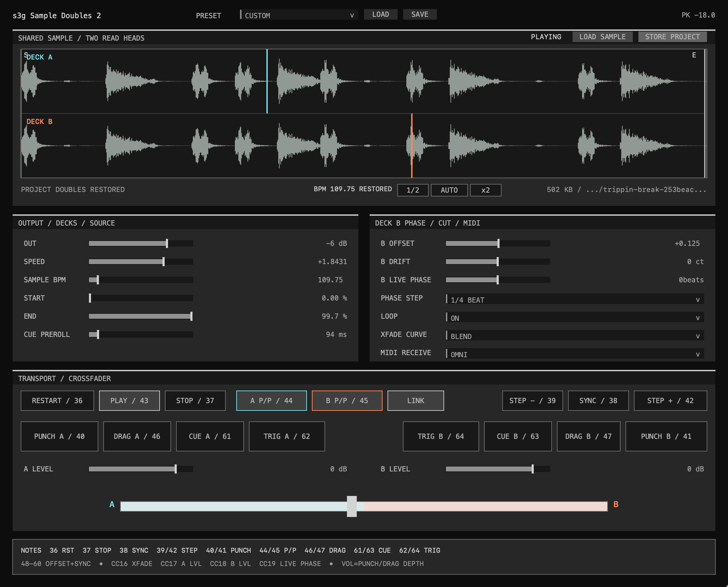Click DRAG A / 46 button
The width and height of the screenshot is (728, 587).
coord(137,436)
